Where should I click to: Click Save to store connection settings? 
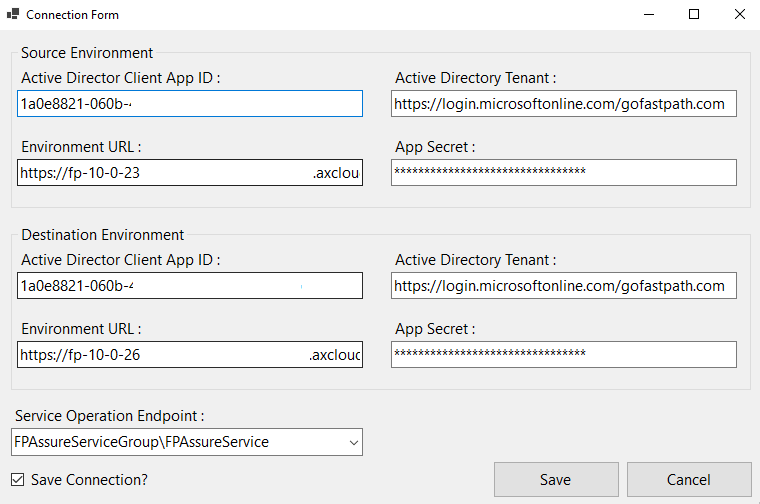pos(555,480)
